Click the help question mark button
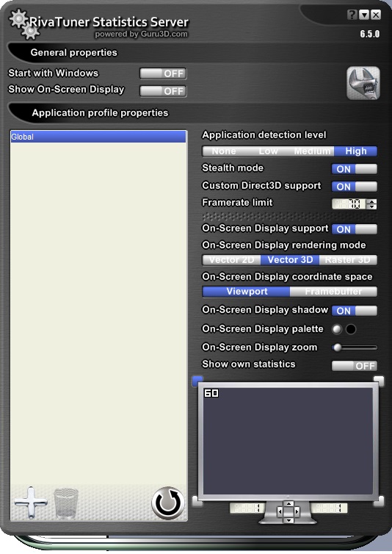Screen dimensions: 392x554 [x=352, y=15]
